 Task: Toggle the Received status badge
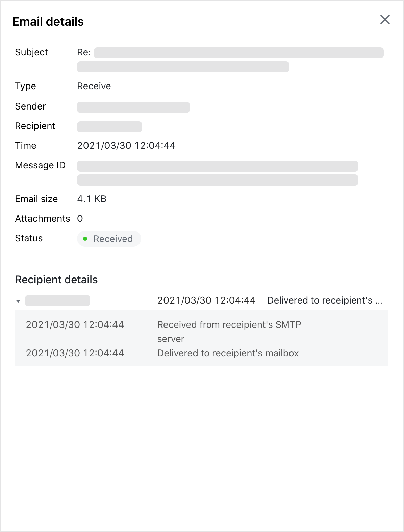pyautogui.click(x=109, y=239)
